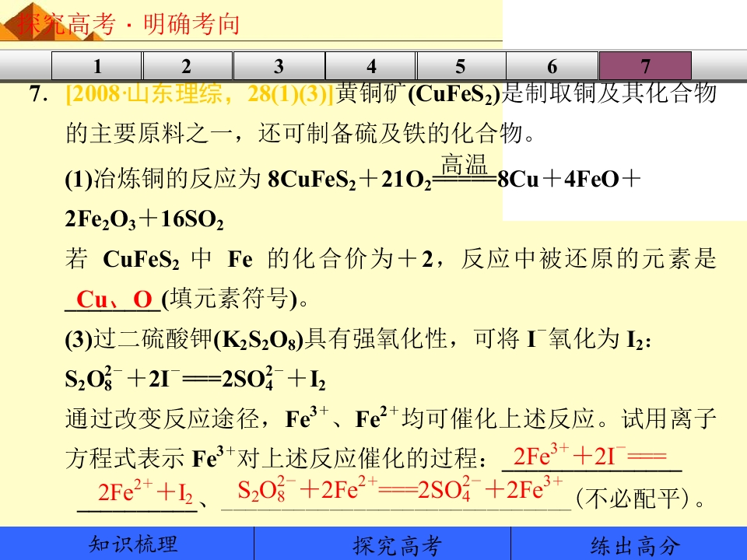Open the 探究高考 section button
747x560 pixels.
click(x=383, y=544)
